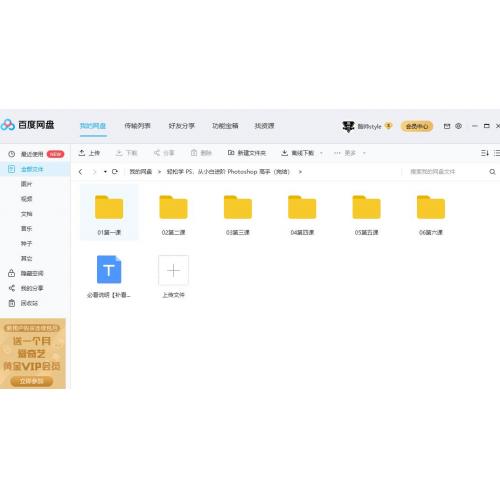Image resolution: width=500 pixels, height=500 pixels.
Task: Click the Upload (上传) toolbar icon
Action: point(82,153)
